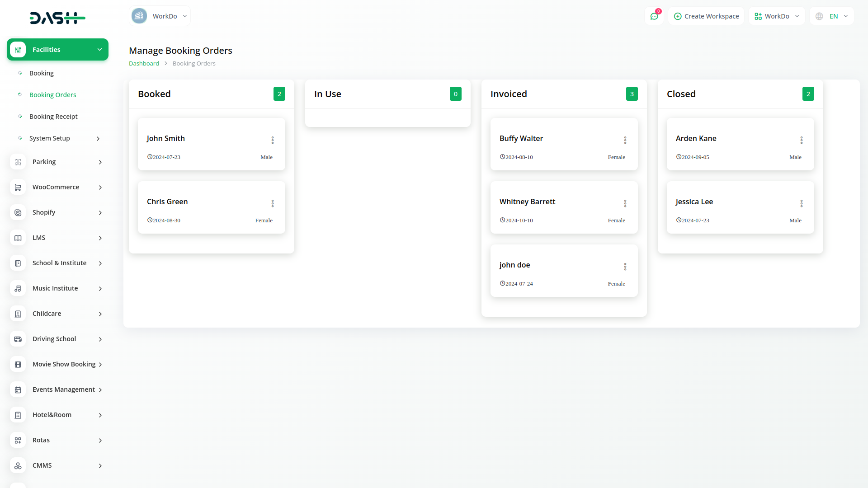Go to Dashboard breadcrumb link

tap(144, 64)
